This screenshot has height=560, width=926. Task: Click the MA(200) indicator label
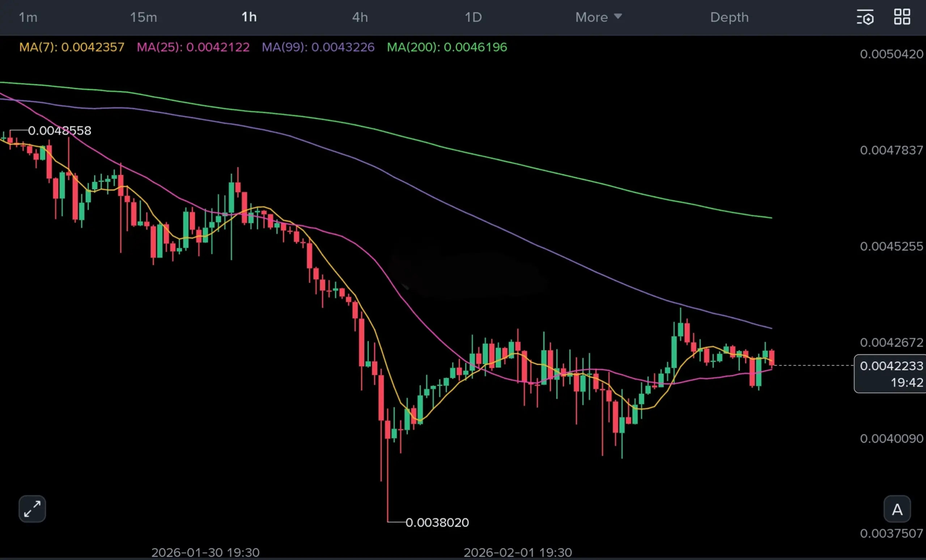[x=447, y=47]
